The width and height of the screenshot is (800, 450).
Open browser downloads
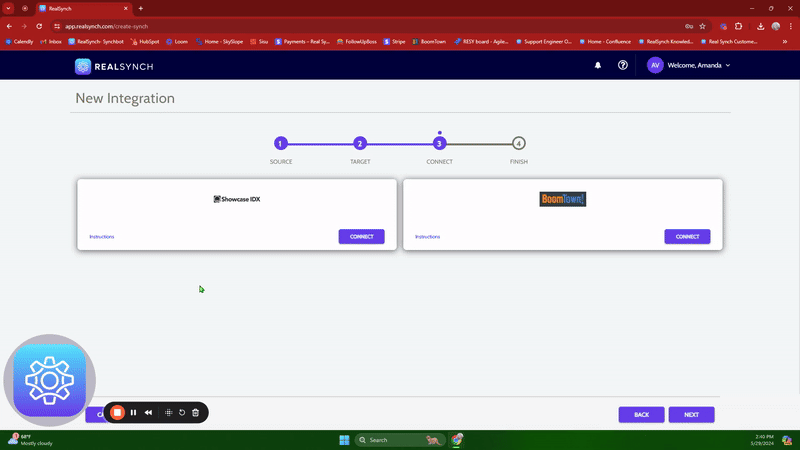[x=760, y=27]
